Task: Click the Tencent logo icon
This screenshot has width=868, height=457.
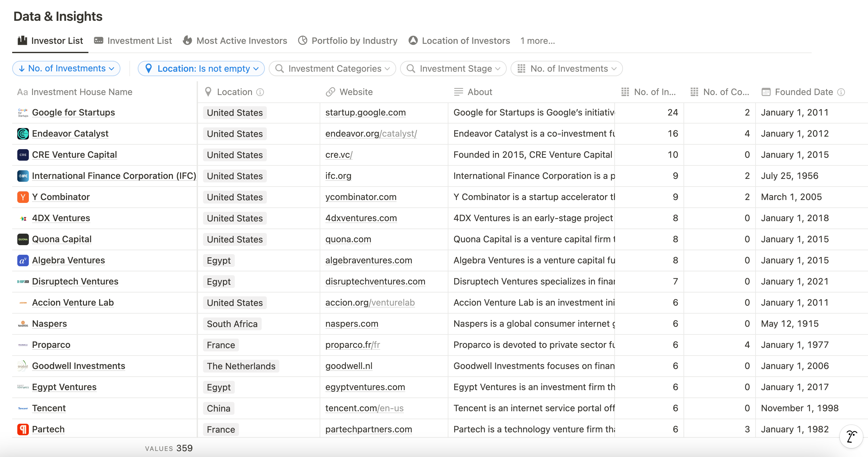Action: click(x=23, y=408)
